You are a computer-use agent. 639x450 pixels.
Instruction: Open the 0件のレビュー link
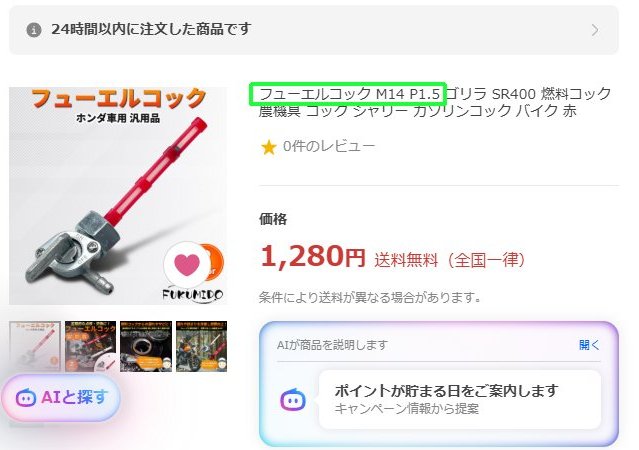coord(329,146)
